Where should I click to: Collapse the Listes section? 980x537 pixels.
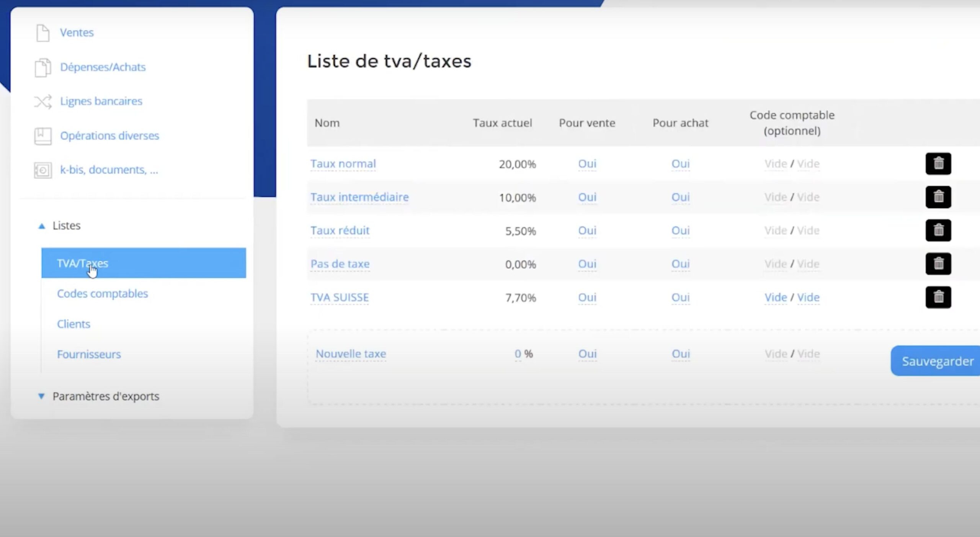(59, 226)
